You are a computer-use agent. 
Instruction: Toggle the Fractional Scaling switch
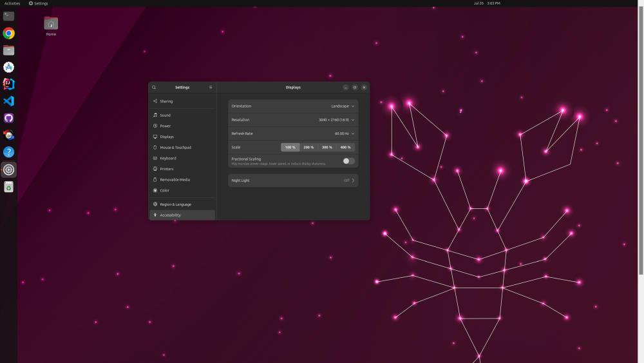348,161
